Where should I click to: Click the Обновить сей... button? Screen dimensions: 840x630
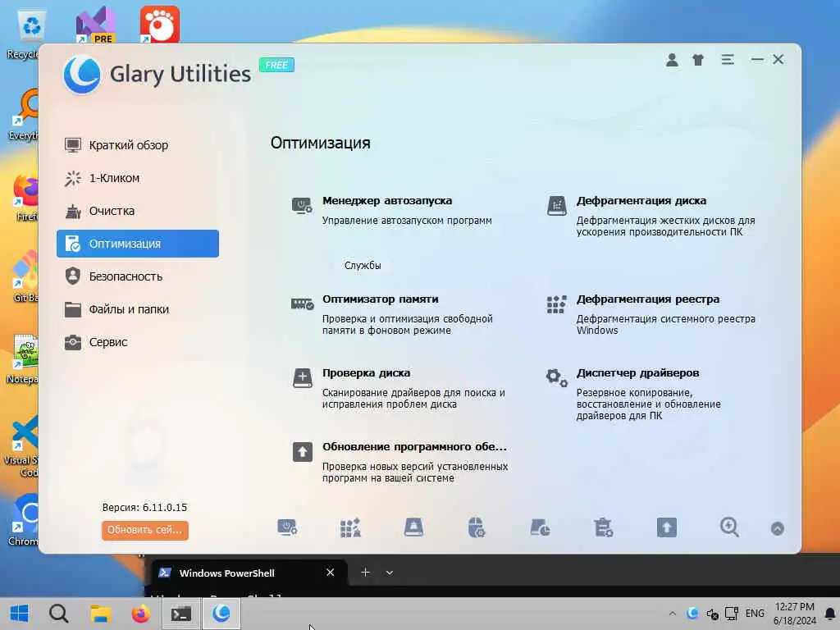[x=144, y=531]
